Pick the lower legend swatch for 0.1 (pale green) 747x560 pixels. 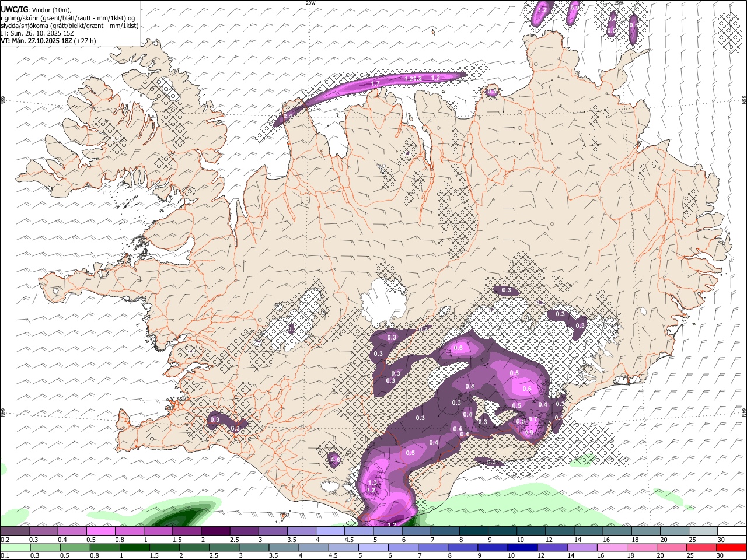pos(15,548)
